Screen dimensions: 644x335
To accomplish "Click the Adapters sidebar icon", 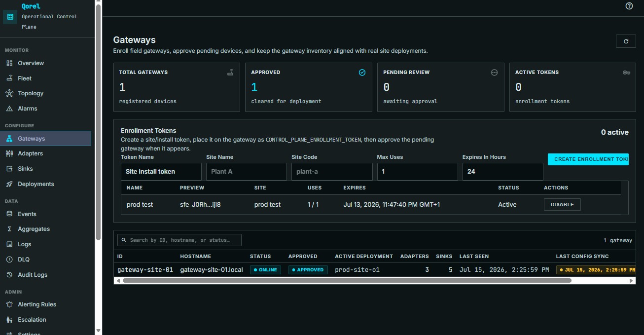I will click(9, 153).
